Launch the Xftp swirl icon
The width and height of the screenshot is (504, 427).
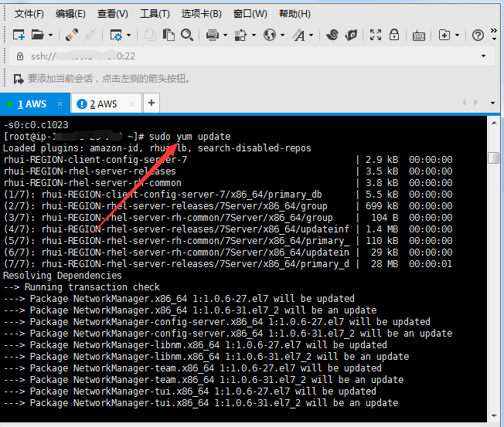[332, 35]
